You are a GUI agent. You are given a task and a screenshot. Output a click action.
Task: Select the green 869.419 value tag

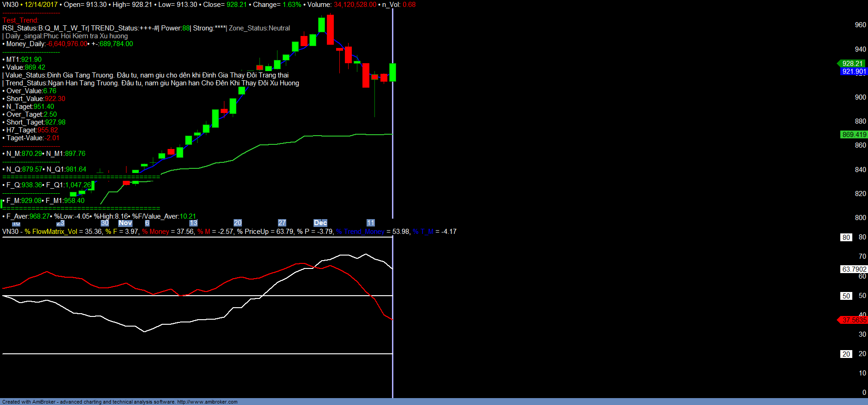(854, 135)
